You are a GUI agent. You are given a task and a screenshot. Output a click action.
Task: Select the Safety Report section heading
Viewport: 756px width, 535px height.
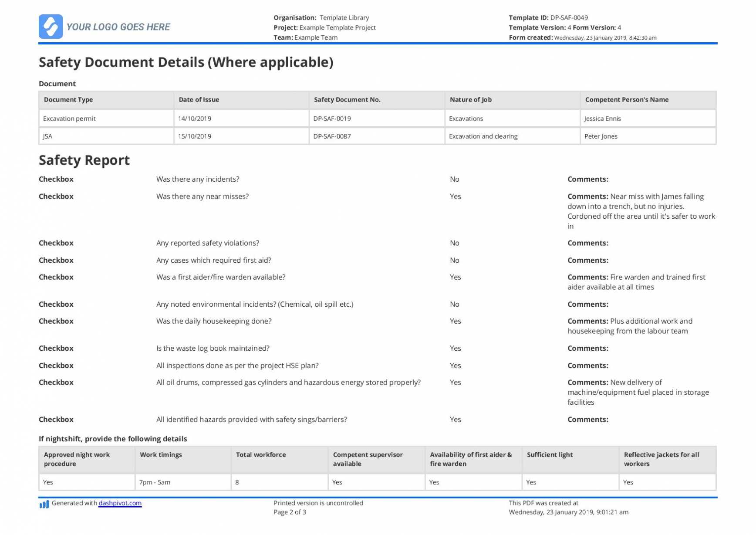click(x=84, y=160)
